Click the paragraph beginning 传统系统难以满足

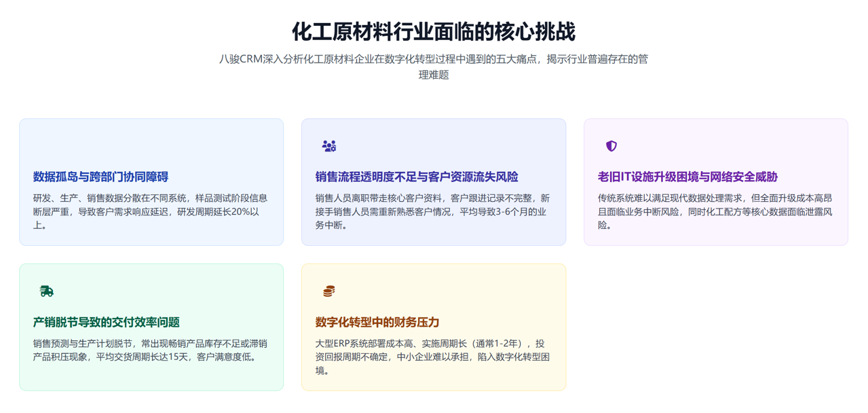[x=715, y=212]
